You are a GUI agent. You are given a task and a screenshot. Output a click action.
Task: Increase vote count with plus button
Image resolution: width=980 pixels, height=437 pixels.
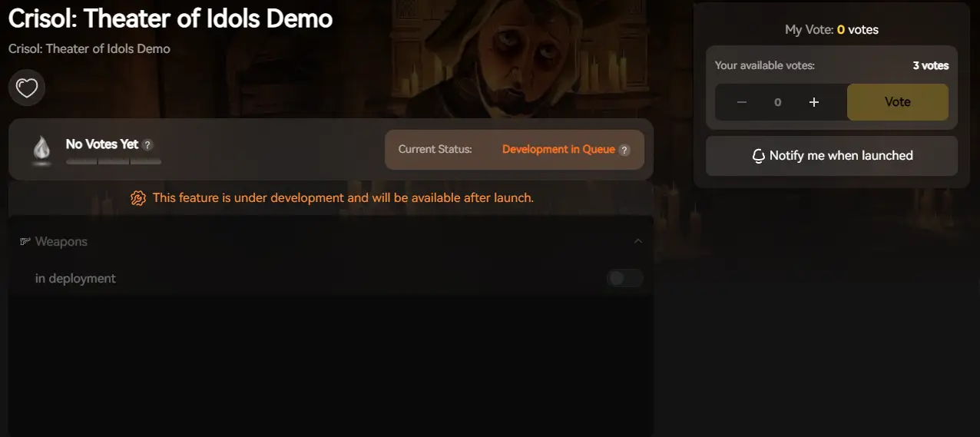click(x=814, y=102)
